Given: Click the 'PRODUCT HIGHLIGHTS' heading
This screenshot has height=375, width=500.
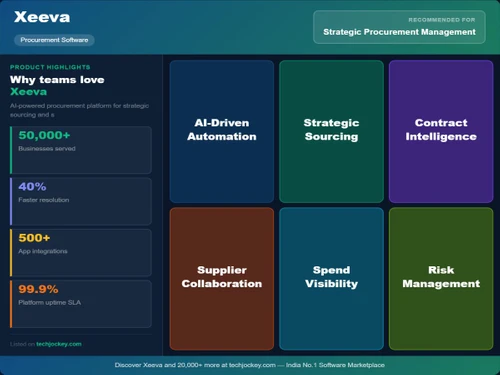Looking at the screenshot, I should pos(50,67).
